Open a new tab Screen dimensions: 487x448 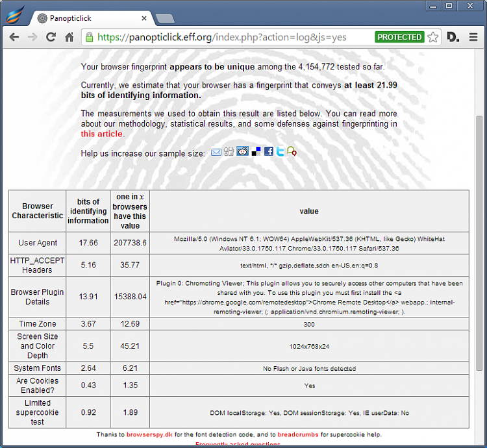coord(165,18)
